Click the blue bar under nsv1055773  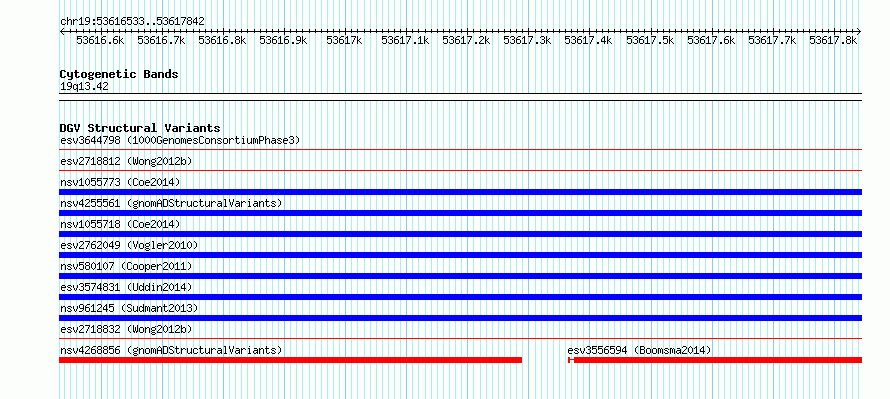pos(460,192)
